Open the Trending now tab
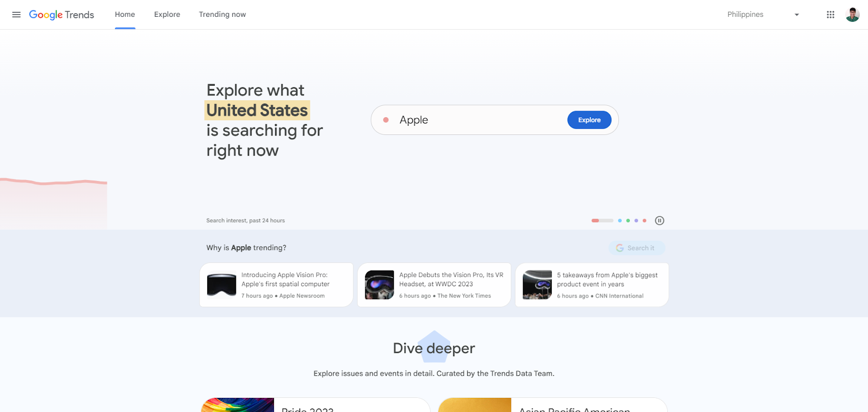This screenshot has width=868, height=412. click(x=222, y=15)
